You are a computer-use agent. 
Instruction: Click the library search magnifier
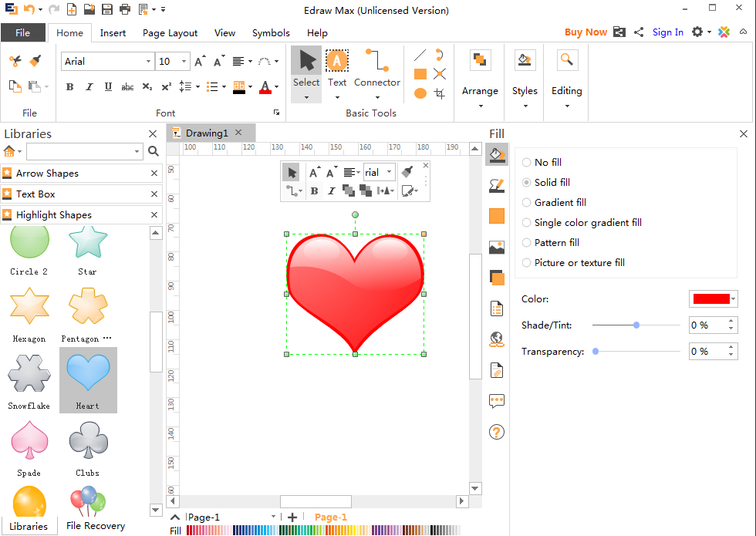point(154,151)
